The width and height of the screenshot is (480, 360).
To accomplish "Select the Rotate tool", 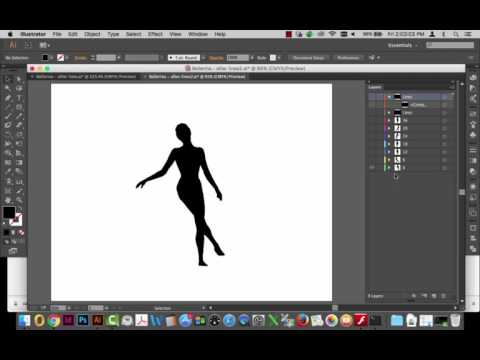I will pyautogui.click(x=8, y=135).
